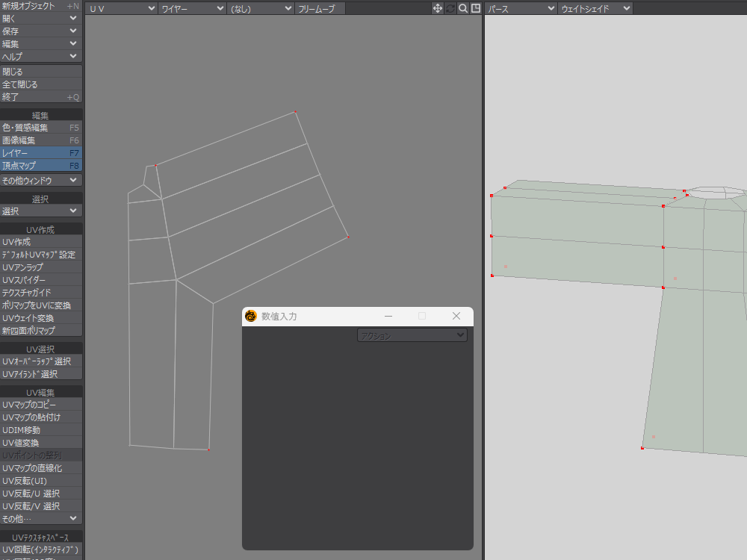This screenshot has width=747, height=560.
Task: Open the ヘルプ menu
Action: 41,57
